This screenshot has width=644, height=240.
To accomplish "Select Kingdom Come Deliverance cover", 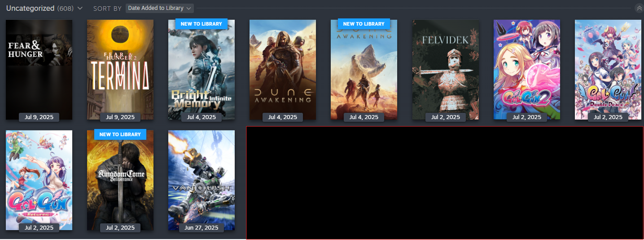I will tap(120, 180).
